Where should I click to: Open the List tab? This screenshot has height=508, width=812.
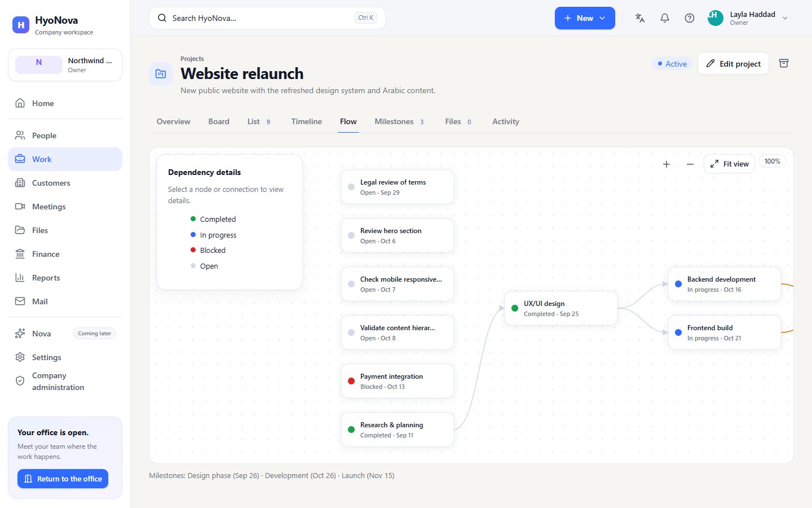[x=259, y=121]
